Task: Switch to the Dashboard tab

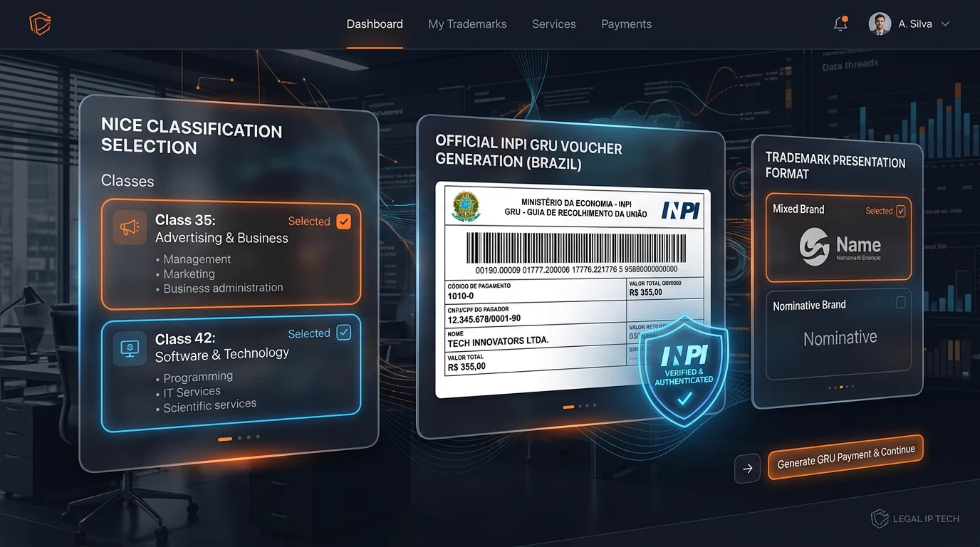Action: click(375, 24)
